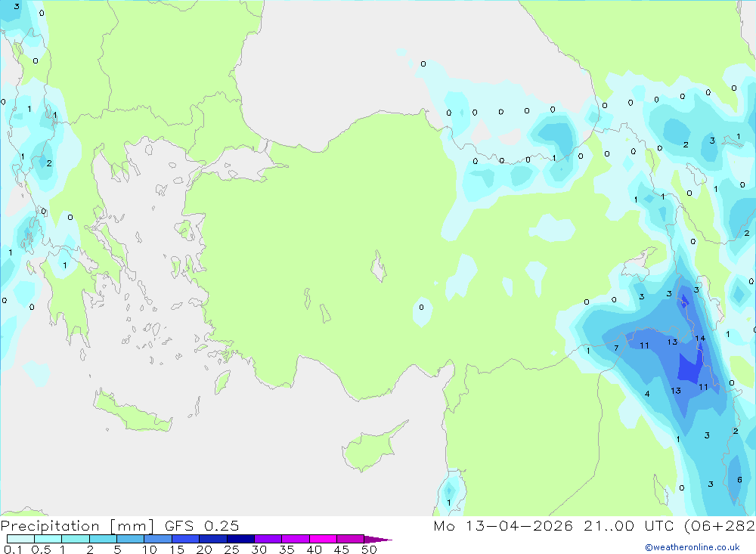Click the '21..00 UTC' time text
This screenshot has width=756, height=554.
click(x=629, y=526)
